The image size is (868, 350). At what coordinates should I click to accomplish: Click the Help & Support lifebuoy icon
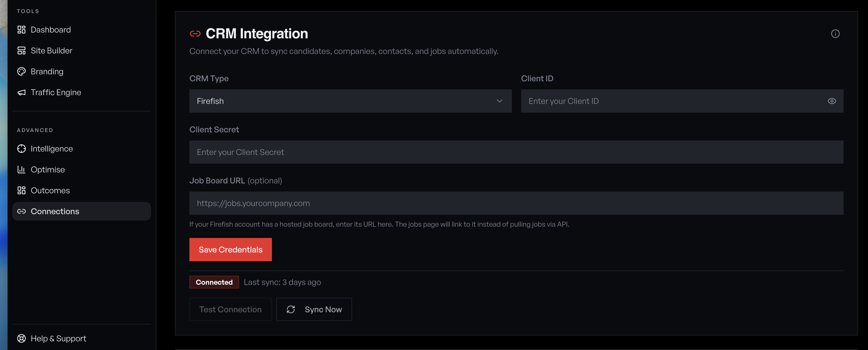[21, 338]
